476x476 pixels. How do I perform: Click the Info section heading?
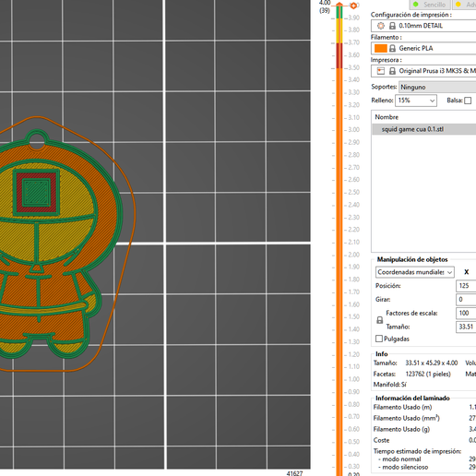click(382, 354)
